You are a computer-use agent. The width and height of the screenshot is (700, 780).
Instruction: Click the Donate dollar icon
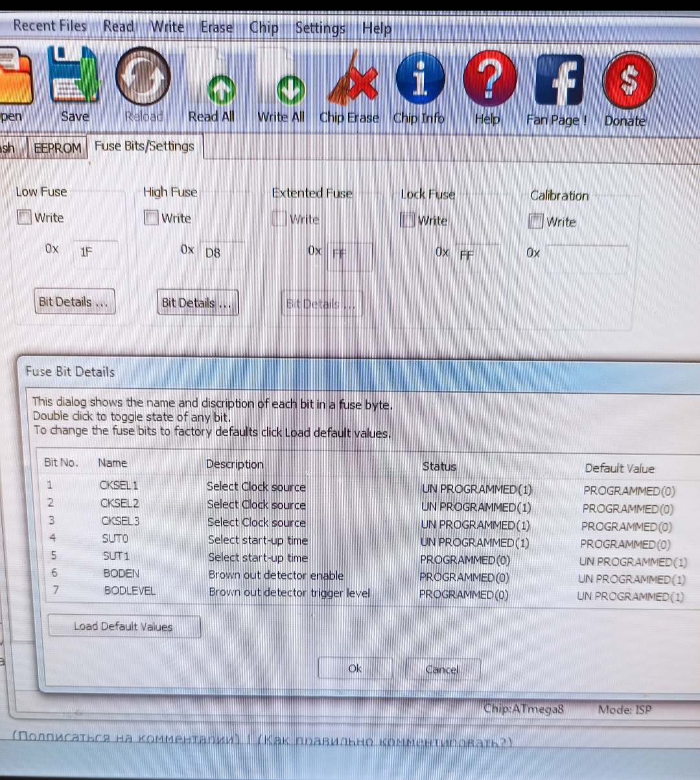pos(627,82)
